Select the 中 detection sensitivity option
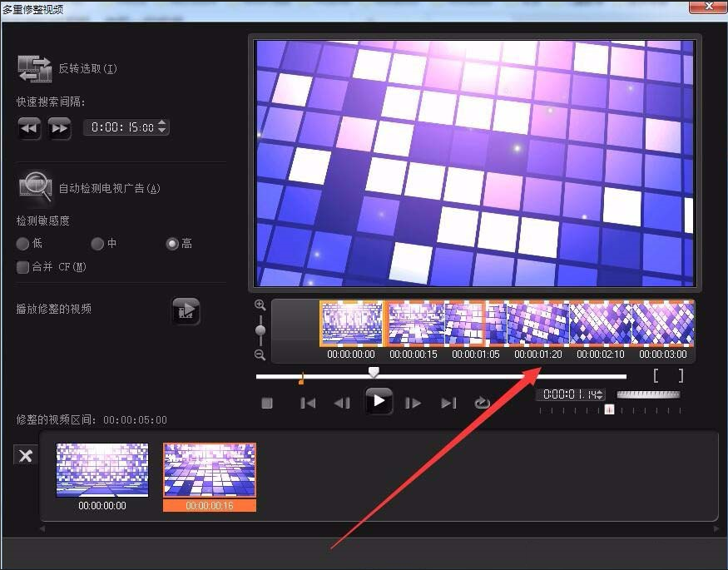The width and height of the screenshot is (728, 570). [97, 244]
